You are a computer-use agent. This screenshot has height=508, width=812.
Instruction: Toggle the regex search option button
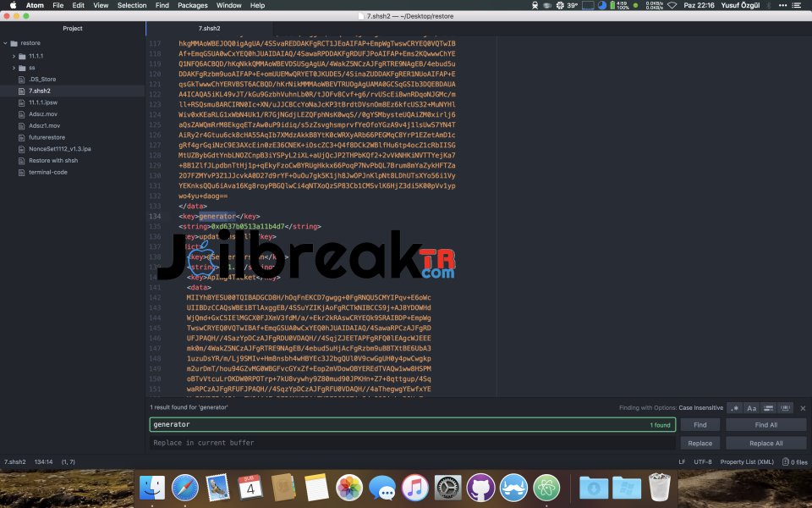pos(733,408)
